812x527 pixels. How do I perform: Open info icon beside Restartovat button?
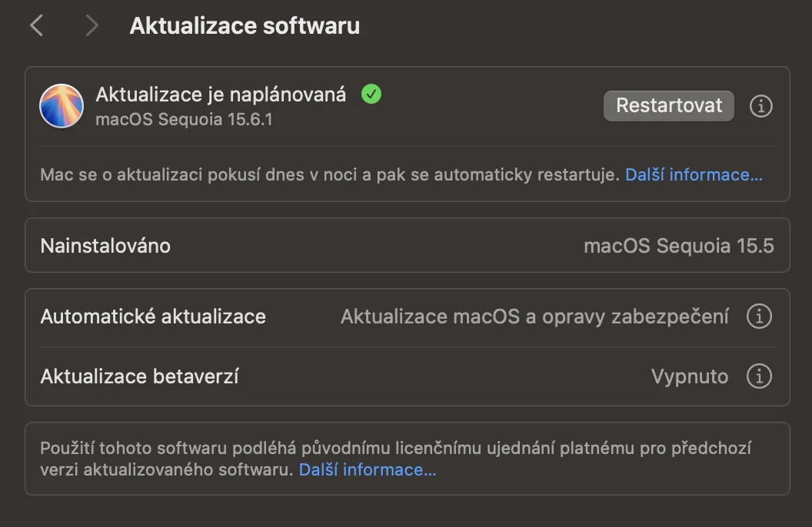tap(760, 106)
